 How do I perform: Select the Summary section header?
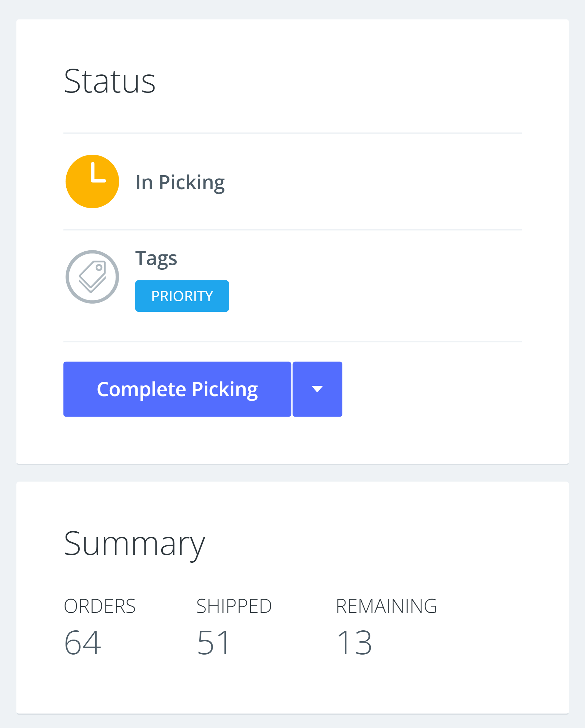[x=134, y=545]
